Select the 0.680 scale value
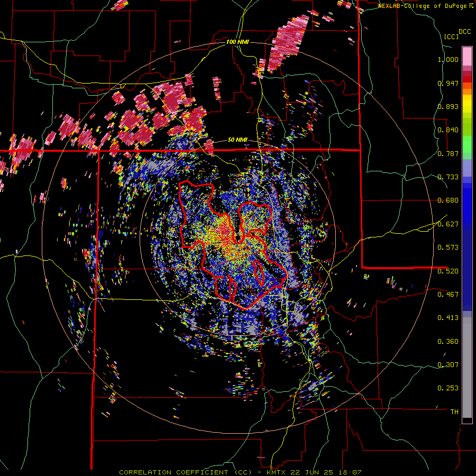 click(x=448, y=200)
